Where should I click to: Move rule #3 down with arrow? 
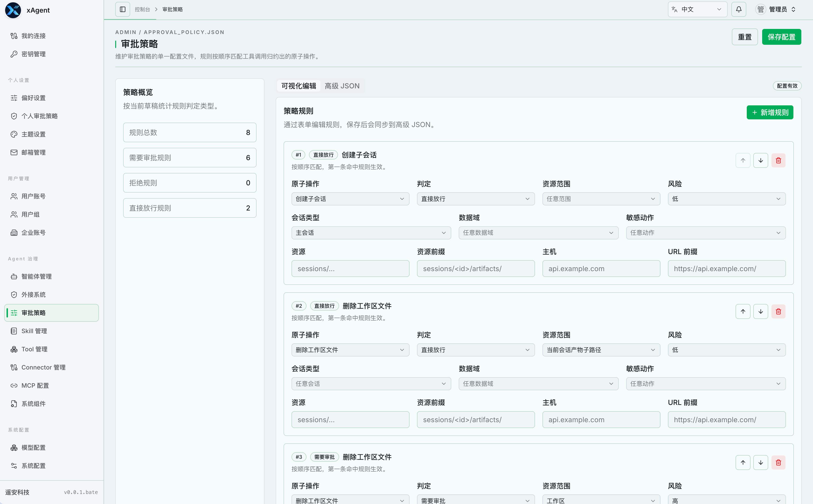point(761,462)
